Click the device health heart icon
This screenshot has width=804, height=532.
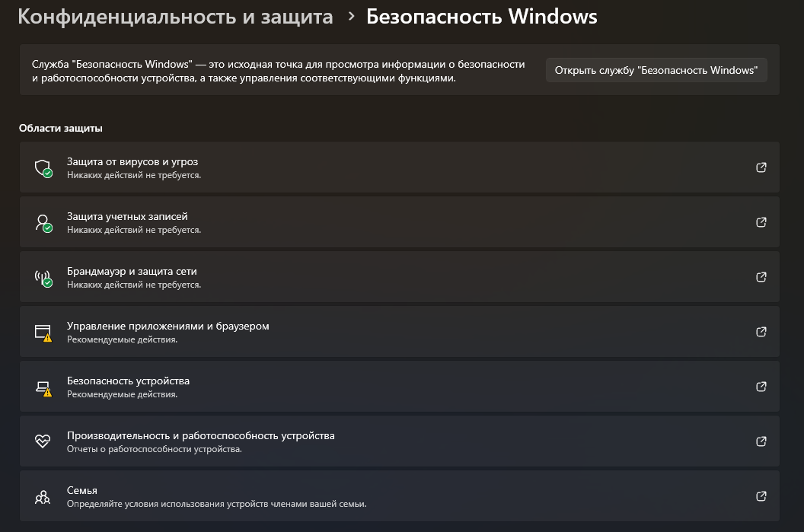pos(43,441)
